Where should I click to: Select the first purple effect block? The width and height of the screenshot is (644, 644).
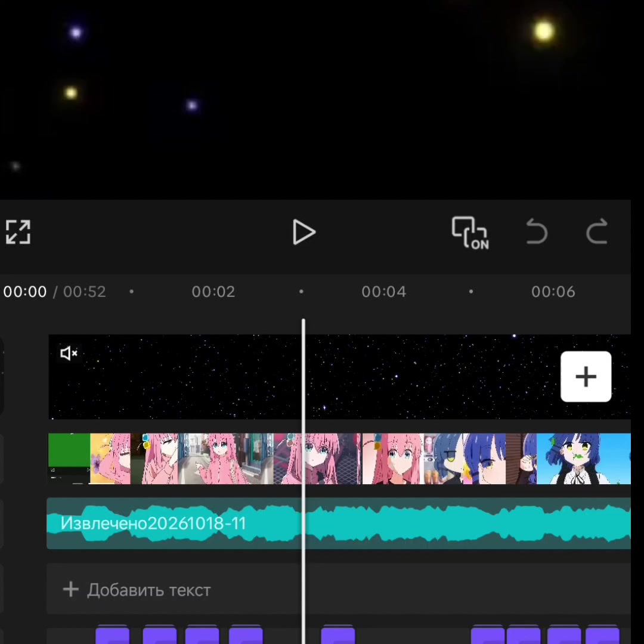[113, 634]
